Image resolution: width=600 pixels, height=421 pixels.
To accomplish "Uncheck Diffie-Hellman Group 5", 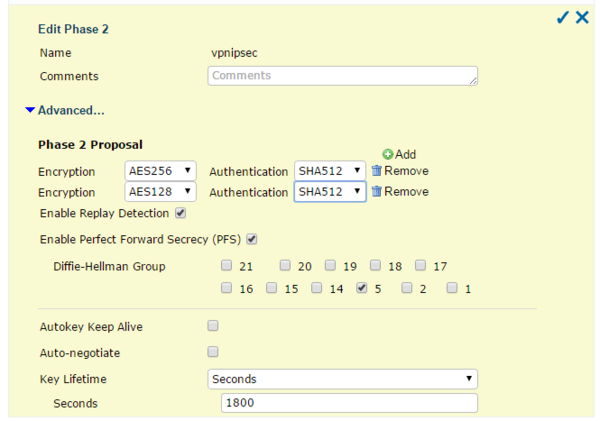I will (362, 288).
